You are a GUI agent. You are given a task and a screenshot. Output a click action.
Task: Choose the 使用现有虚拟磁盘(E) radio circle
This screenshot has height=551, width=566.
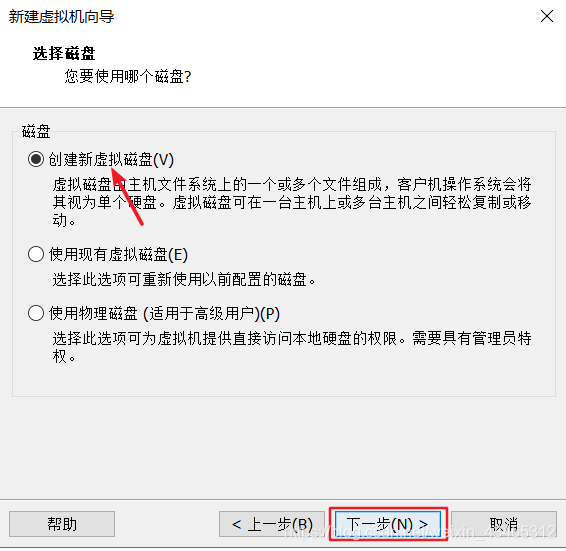36,254
